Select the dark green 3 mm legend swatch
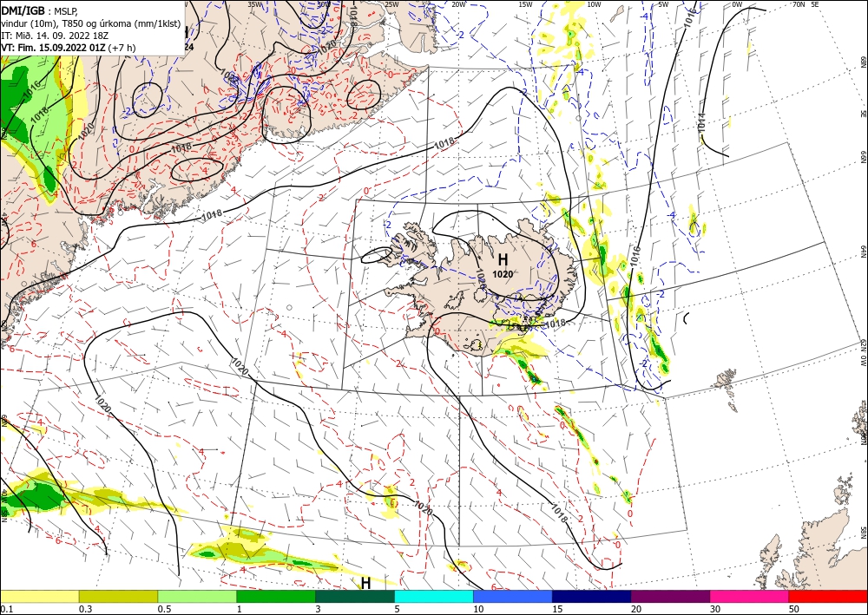 [x=355, y=596]
